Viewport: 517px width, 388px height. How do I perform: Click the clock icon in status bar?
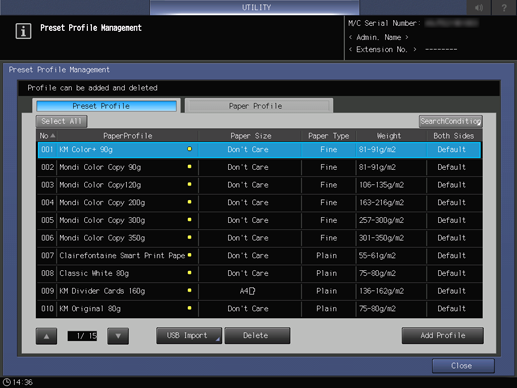(x=7, y=382)
